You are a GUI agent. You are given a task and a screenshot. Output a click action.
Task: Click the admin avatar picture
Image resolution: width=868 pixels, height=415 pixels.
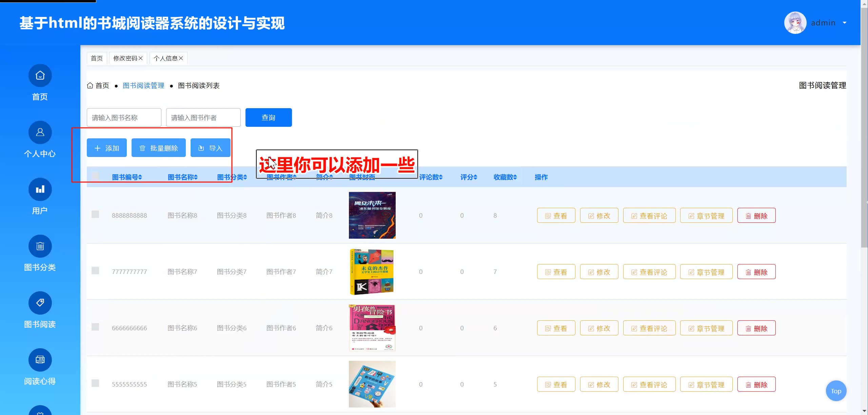795,23
